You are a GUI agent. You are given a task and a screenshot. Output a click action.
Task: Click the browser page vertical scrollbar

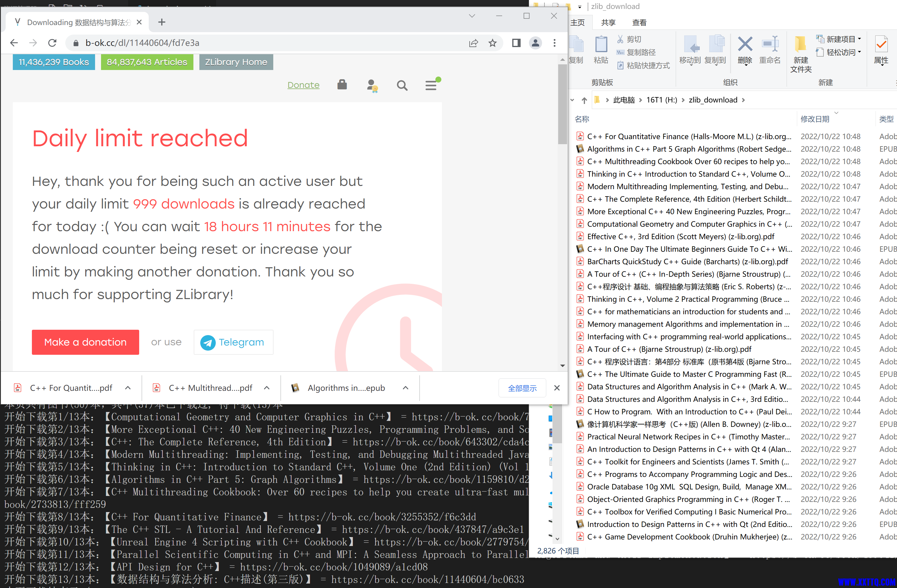click(x=562, y=104)
